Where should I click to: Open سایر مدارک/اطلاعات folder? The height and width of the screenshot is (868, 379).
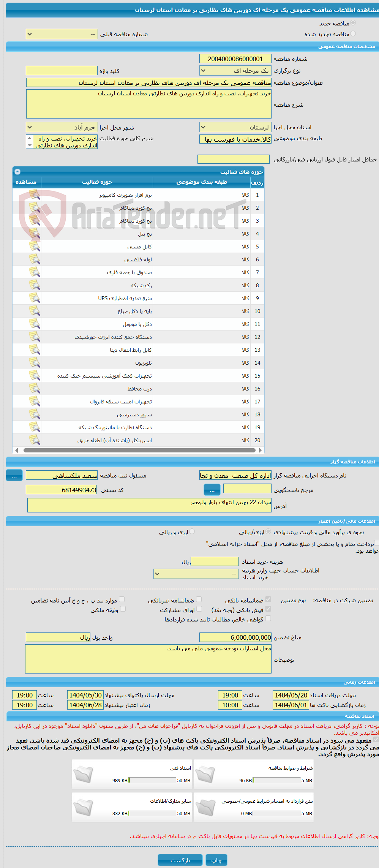83,808
